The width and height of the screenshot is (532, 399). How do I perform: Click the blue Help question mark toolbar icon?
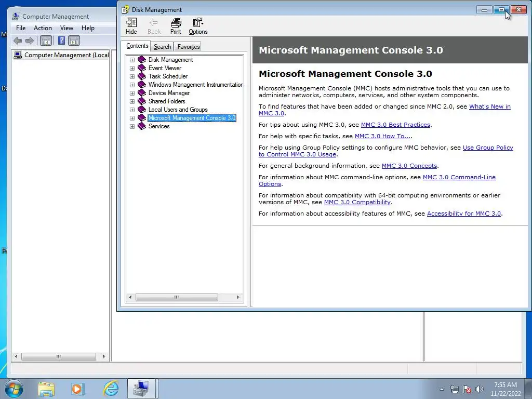(61, 41)
